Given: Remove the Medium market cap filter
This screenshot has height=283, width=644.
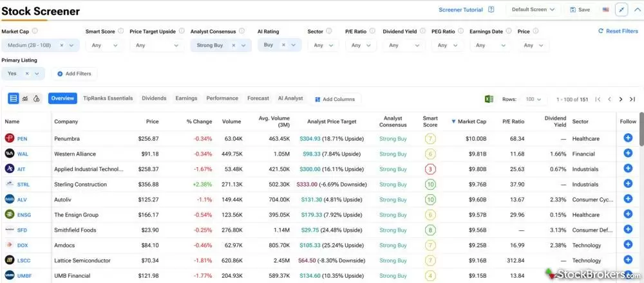Looking at the screenshot, I should [62, 45].
